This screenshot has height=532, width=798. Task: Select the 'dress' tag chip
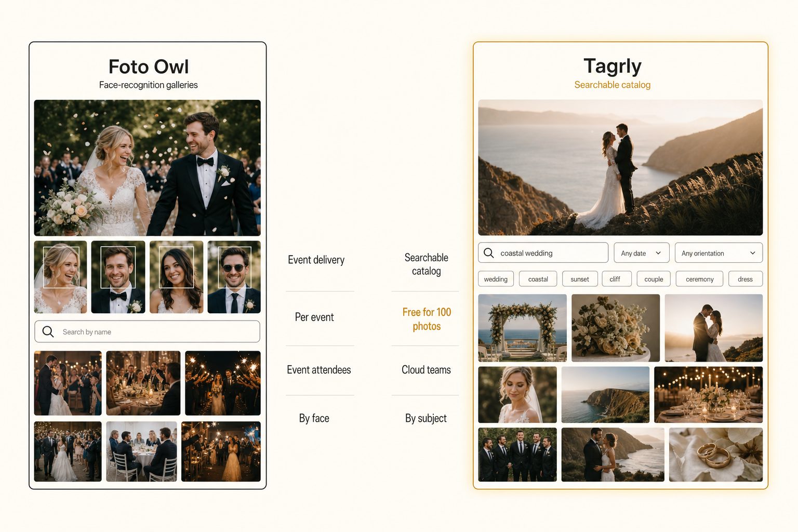pos(745,279)
